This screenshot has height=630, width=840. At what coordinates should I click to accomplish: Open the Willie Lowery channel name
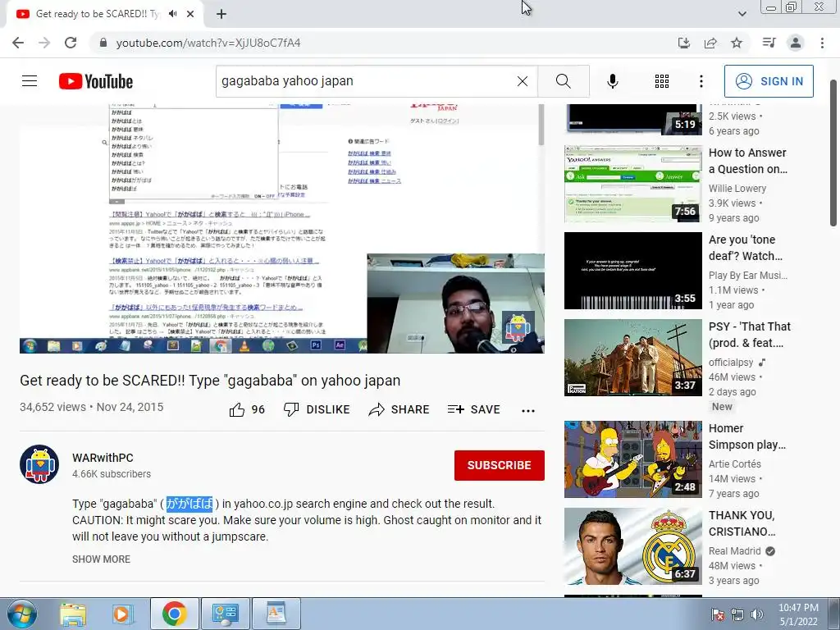tap(737, 189)
